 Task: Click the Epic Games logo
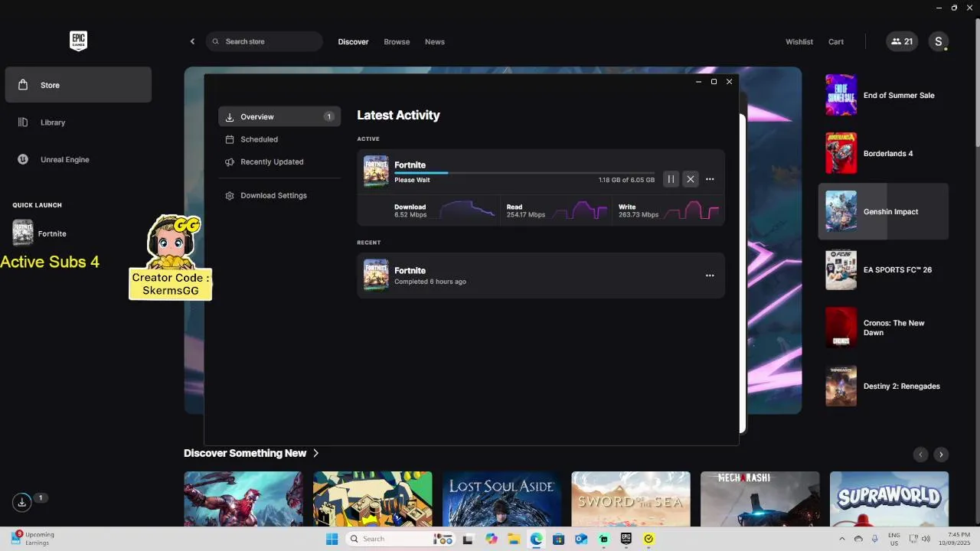coord(78,41)
